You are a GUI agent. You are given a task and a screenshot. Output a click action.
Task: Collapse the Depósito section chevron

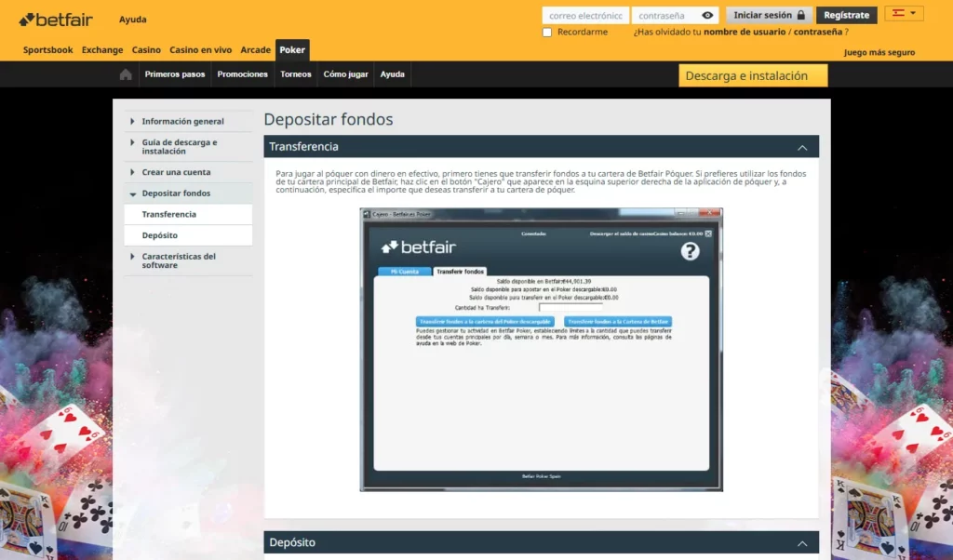(802, 543)
